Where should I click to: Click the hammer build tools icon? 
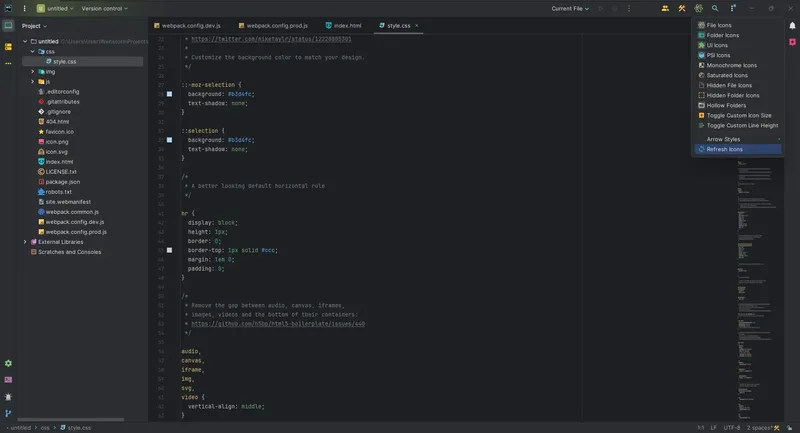(681, 8)
